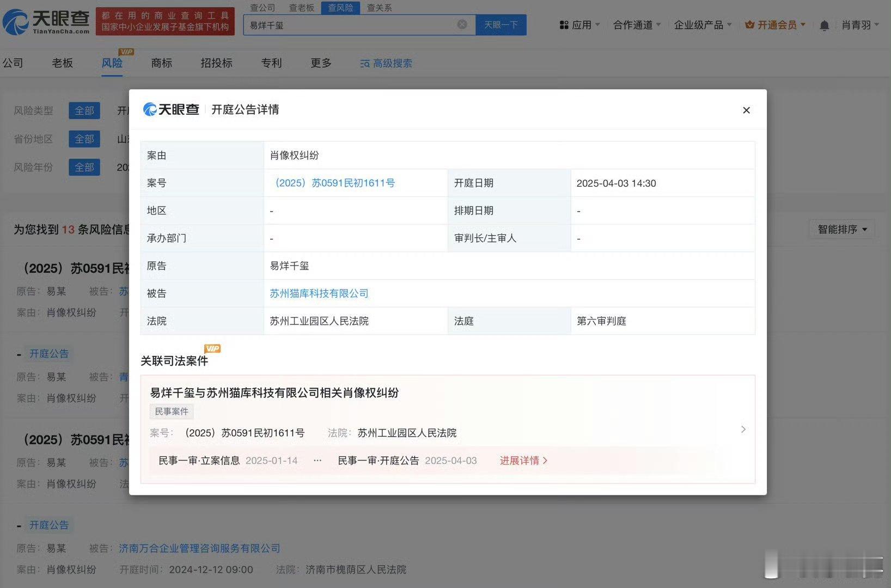Click the ellipsis in case timeline

(318, 461)
